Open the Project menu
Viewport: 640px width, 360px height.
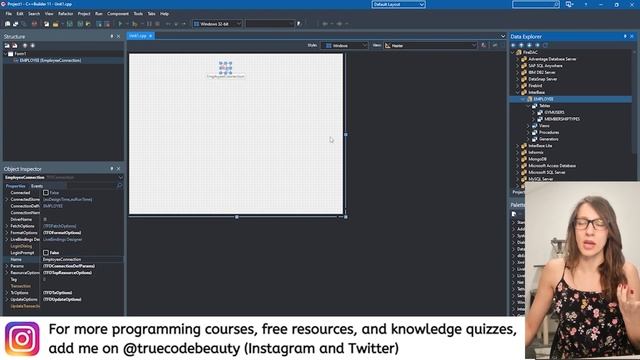coord(84,14)
